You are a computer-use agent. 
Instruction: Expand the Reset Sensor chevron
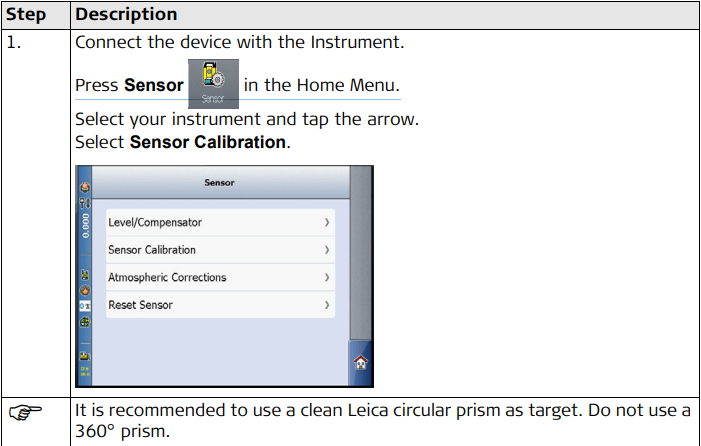(327, 305)
